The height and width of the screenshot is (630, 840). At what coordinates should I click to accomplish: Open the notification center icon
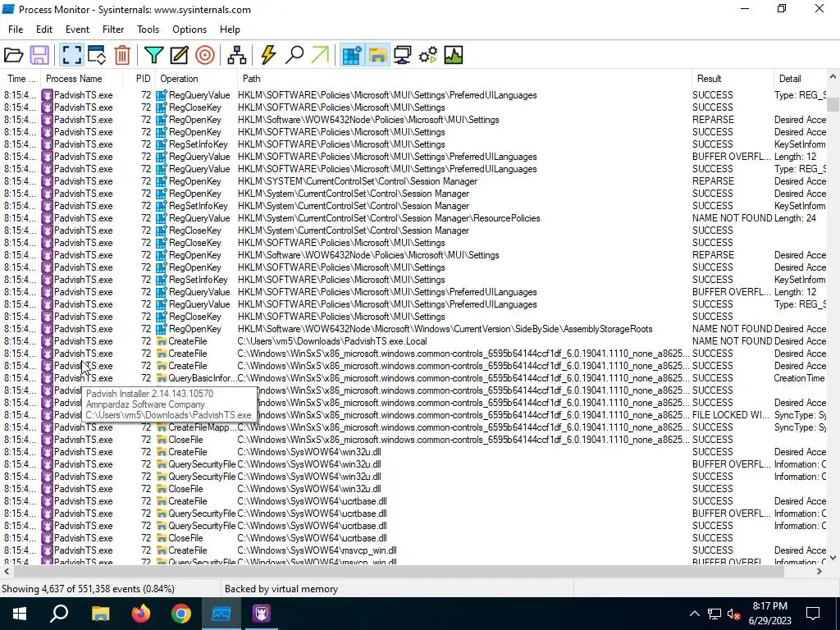pyautogui.click(x=813, y=614)
